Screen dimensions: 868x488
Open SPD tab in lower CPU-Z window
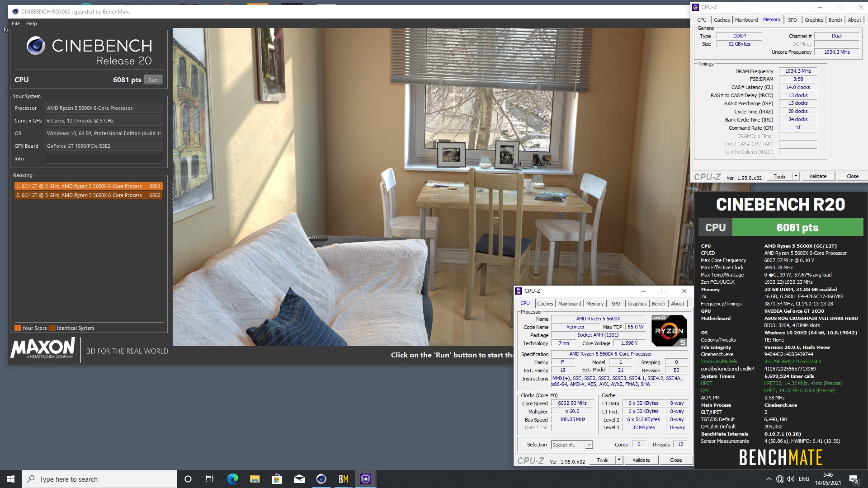pyautogui.click(x=616, y=304)
